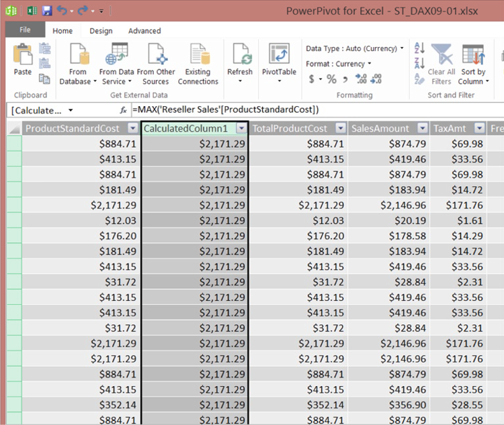Expand the Data Type dropdown
The height and width of the screenshot is (425, 504).
point(402,48)
